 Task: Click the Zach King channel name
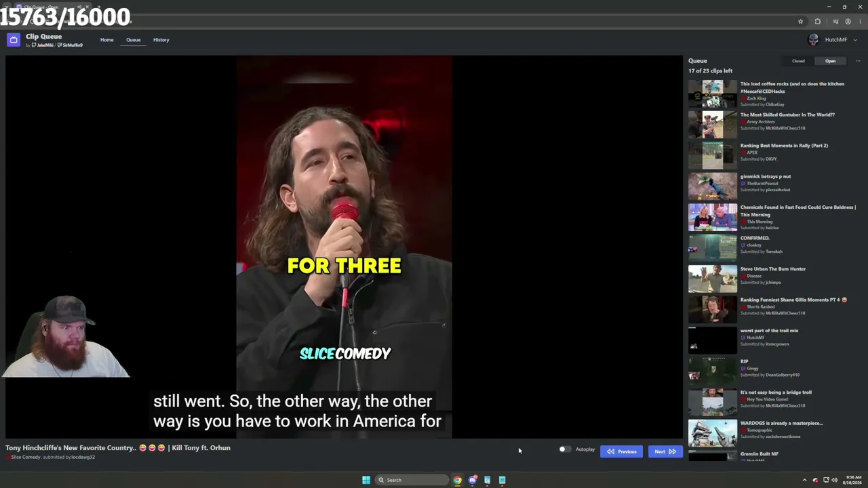pos(756,98)
